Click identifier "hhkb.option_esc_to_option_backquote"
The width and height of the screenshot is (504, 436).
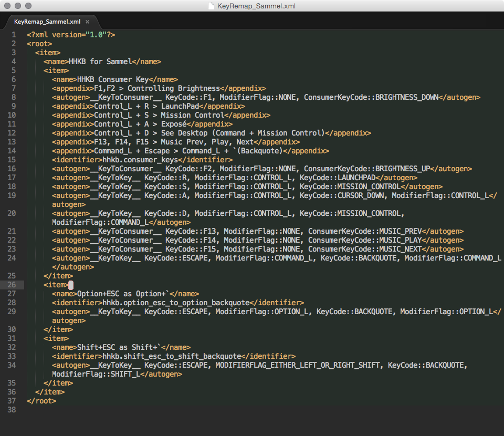[176, 303]
